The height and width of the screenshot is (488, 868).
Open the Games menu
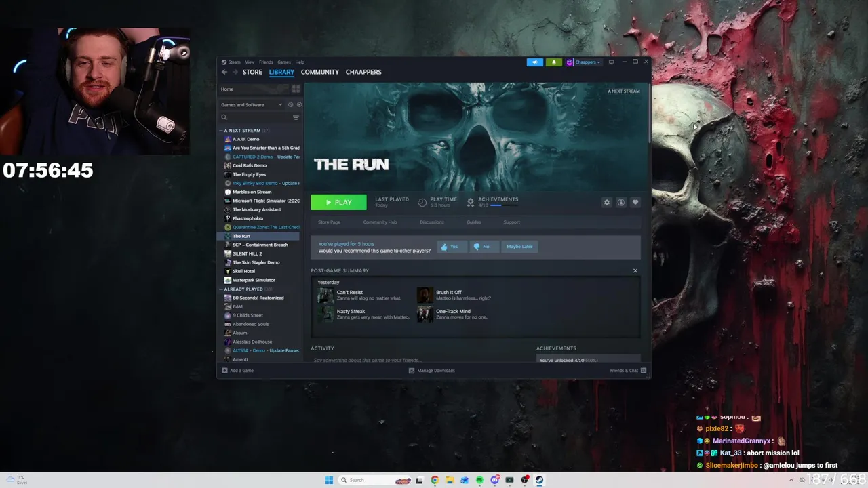click(284, 62)
